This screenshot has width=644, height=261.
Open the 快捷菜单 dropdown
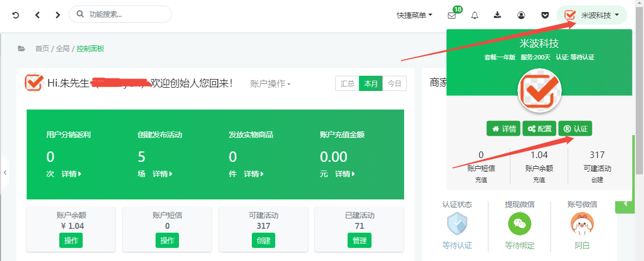[x=414, y=15]
